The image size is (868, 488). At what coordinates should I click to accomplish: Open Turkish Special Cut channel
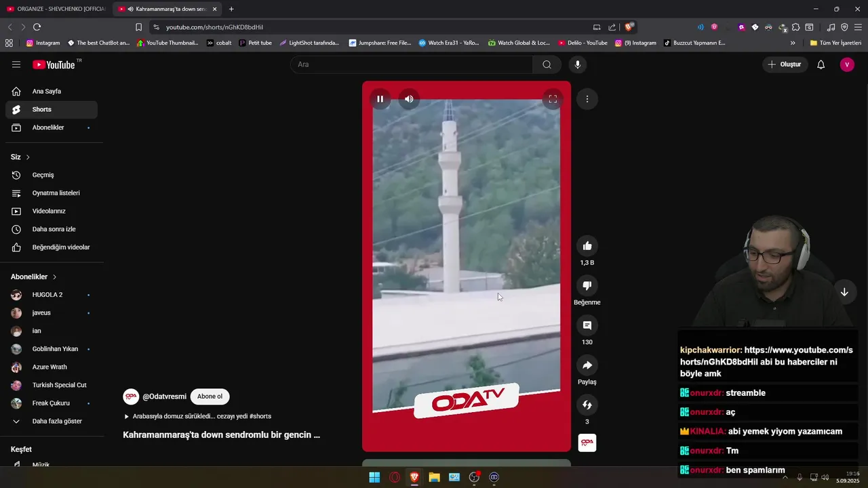pyautogui.click(x=52, y=385)
